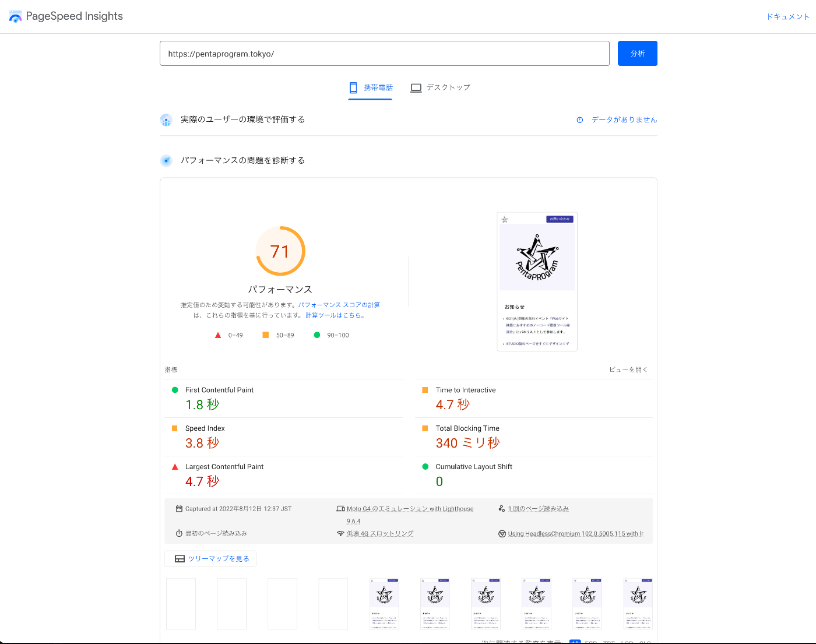Click the ツリーマップを見る button
Image resolution: width=816 pixels, height=644 pixels.
coord(210,559)
